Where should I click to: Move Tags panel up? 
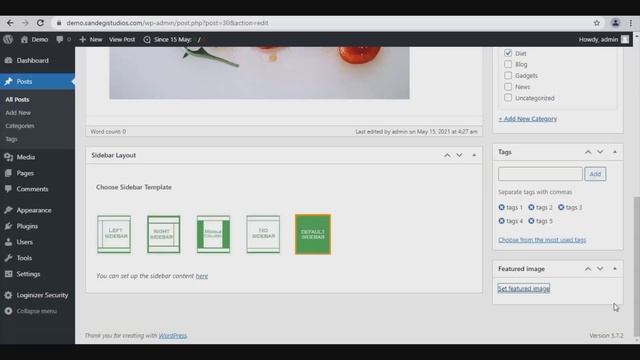click(x=588, y=152)
